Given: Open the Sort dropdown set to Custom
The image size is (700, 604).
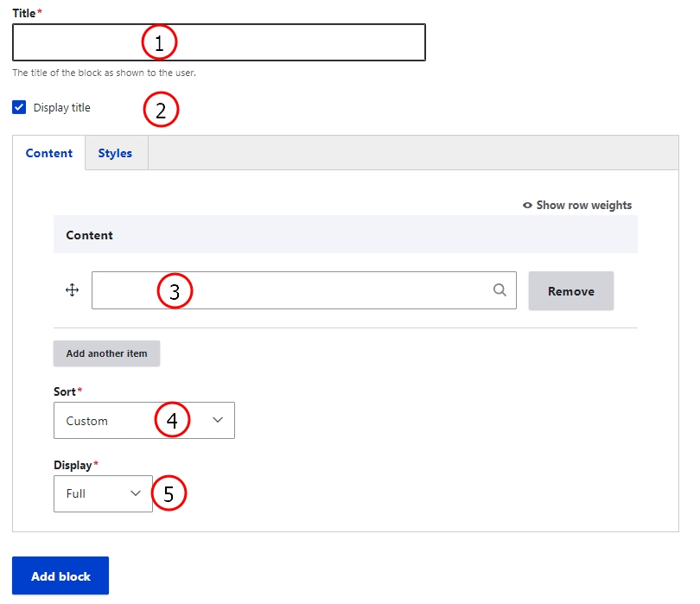Looking at the screenshot, I should pos(144,421).
